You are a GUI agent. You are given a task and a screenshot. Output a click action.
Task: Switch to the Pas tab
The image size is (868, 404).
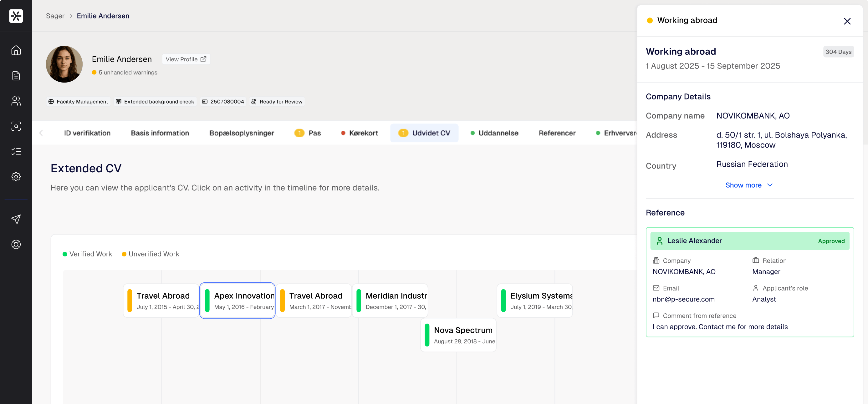click(308, 133)
